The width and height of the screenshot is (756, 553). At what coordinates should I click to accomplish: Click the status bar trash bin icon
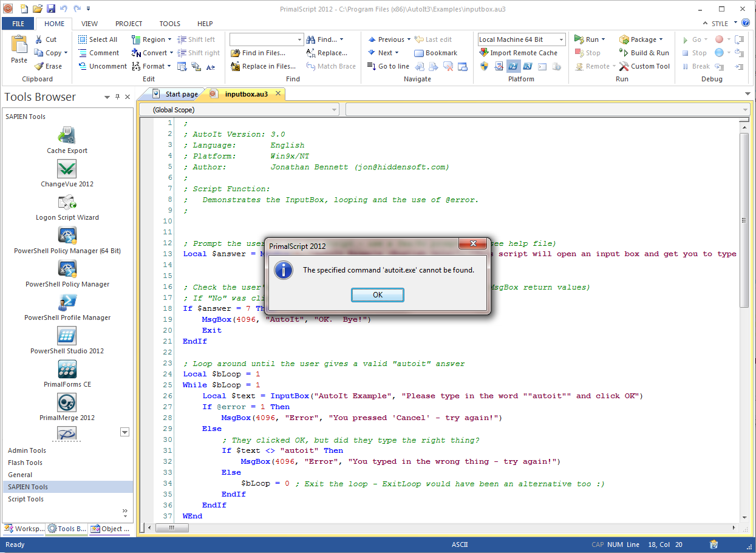coord(714,545)
